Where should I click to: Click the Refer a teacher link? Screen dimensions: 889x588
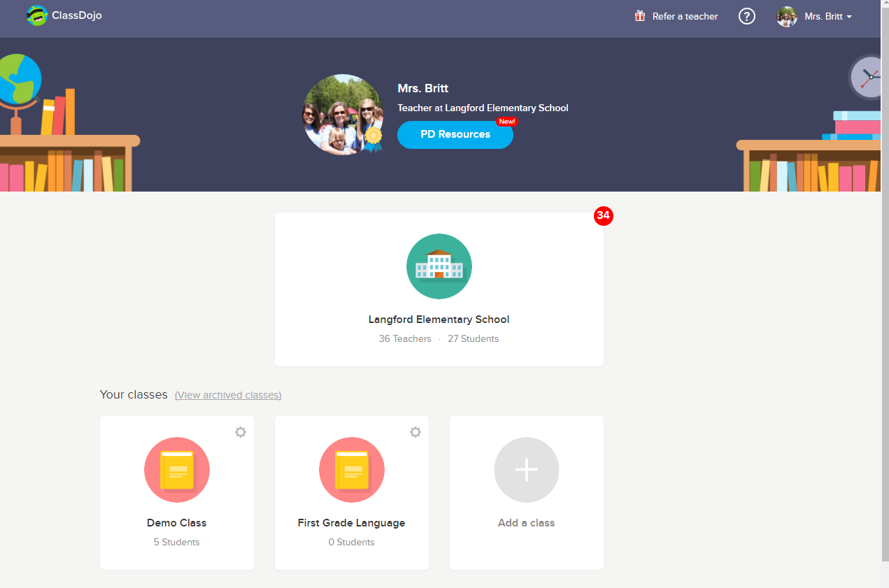point(685,16)
